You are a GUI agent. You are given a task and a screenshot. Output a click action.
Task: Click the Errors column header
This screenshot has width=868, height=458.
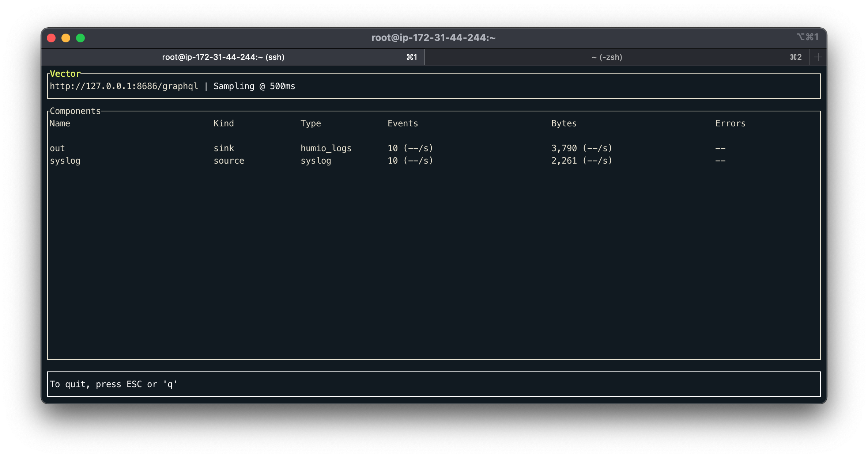(730, 123)
